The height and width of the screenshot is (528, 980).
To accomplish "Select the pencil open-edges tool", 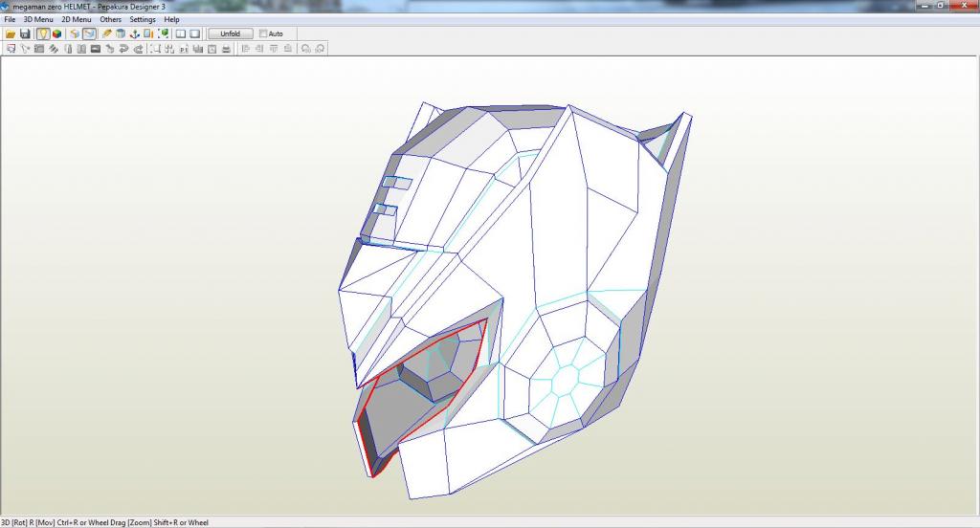I will pos(107,33).
